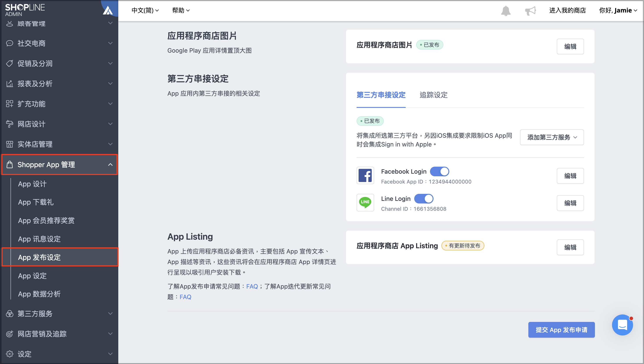Screen dimensions: 644x364
Task: Expand the 设定 sidebar menu
Action: coord(59,354)
